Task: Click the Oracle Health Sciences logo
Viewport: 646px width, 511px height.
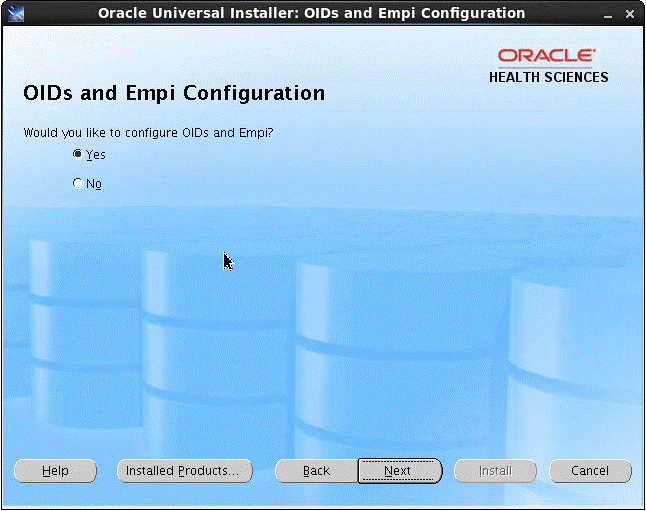Action: (548, 66)
